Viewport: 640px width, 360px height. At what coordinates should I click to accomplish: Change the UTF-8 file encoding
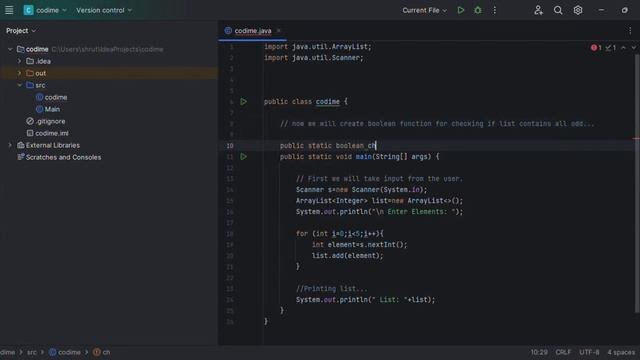589,352
